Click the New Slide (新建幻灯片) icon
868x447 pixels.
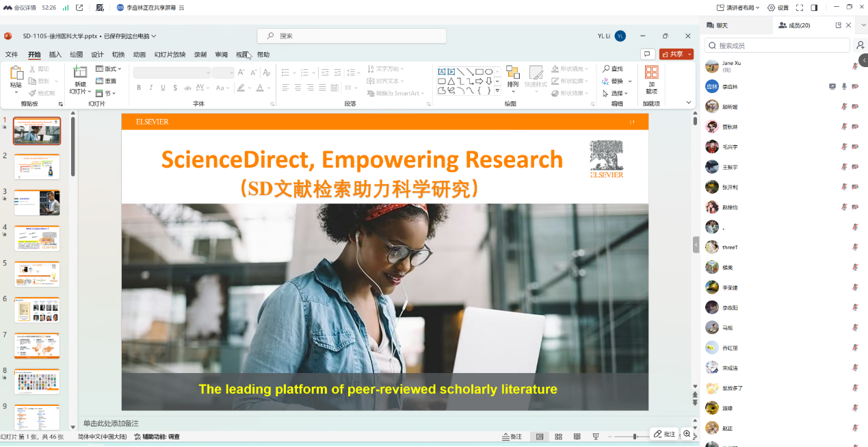[80, 73]
